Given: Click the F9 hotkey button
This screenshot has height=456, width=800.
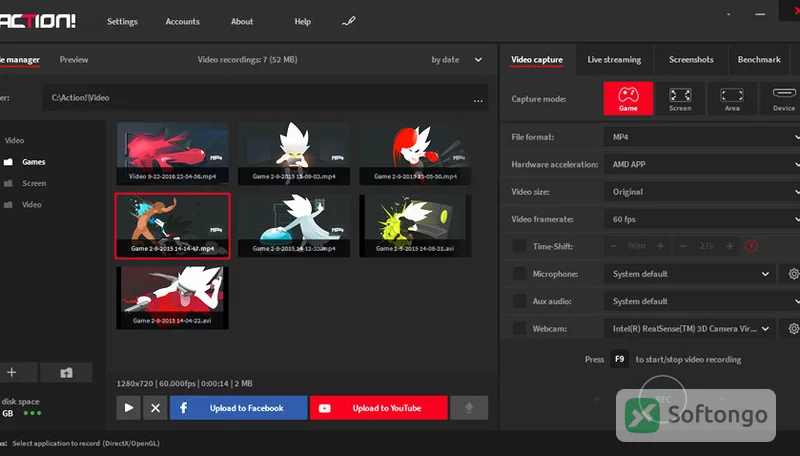Looking at the screenshot, I should point(619,359).
